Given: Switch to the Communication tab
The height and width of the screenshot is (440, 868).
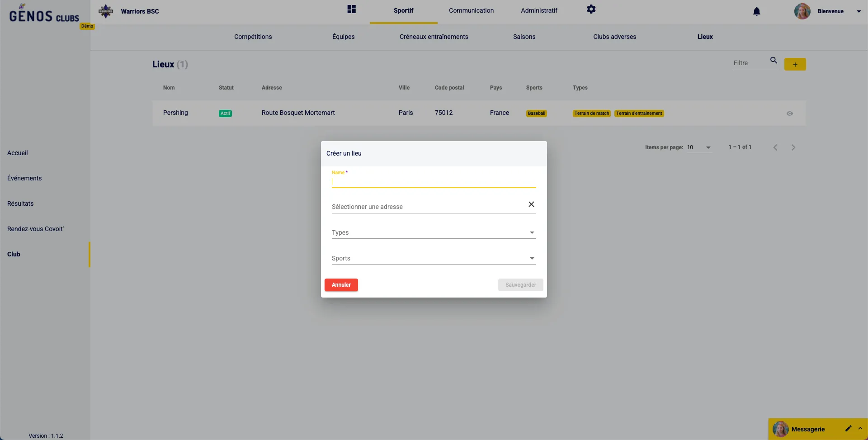Looking at the screenshot, I should [471, 11].
